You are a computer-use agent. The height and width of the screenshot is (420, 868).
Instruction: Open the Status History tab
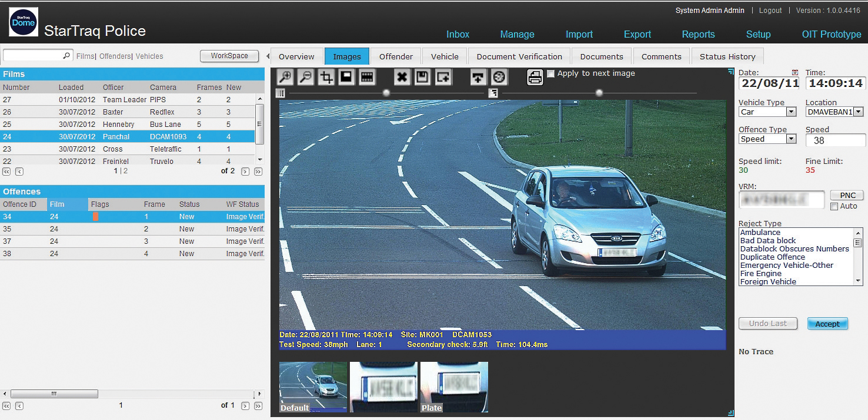tap(727, 56)
